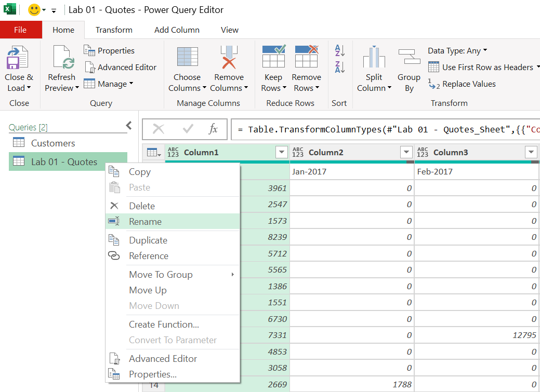540x392 pixels.
Task: Click the Column2 header
Action: click(352, 152)
